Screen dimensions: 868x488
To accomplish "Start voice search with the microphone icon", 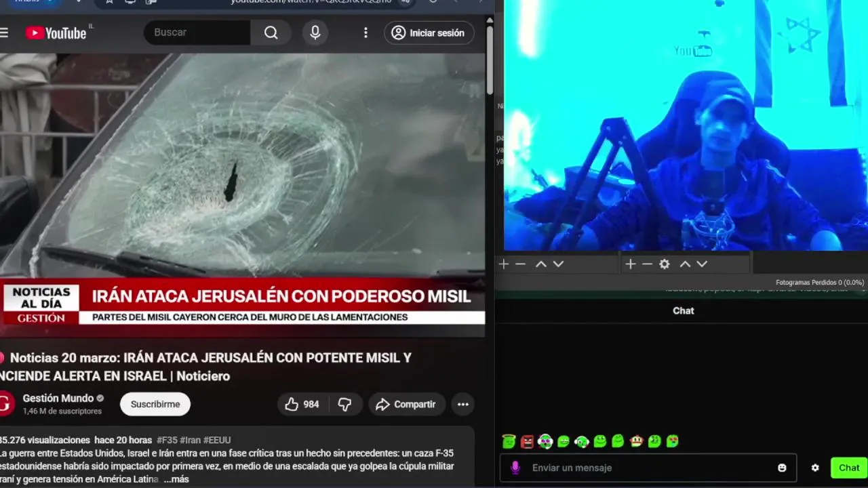I will (x=315, y=33).
